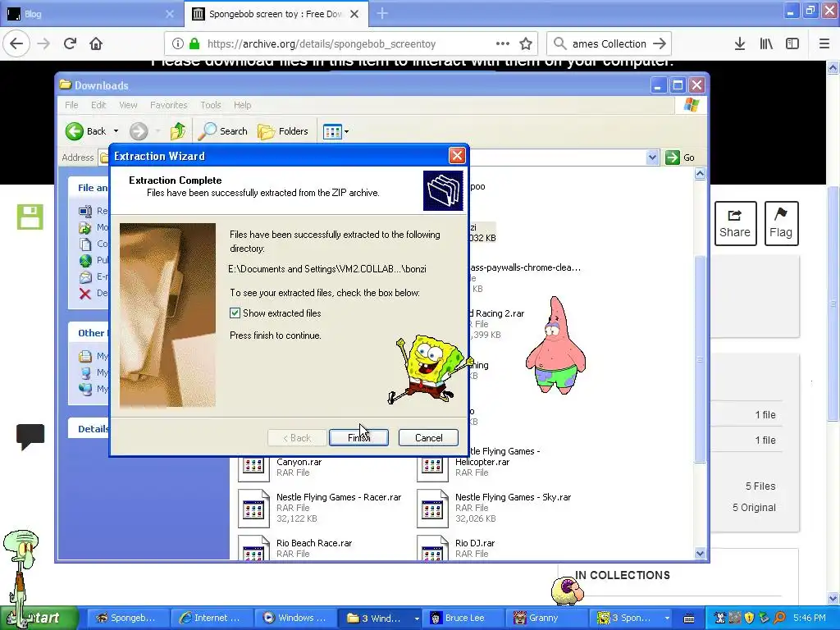840x630 pixels.
Task: Expand Explorer address bar dropdown
Action: tap(652, 157)
